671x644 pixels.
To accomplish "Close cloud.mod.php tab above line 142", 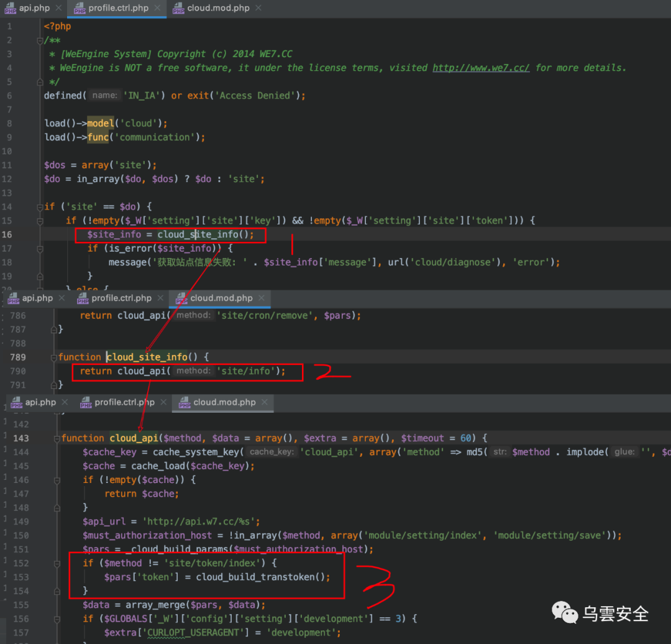I will tap(265, 403).
